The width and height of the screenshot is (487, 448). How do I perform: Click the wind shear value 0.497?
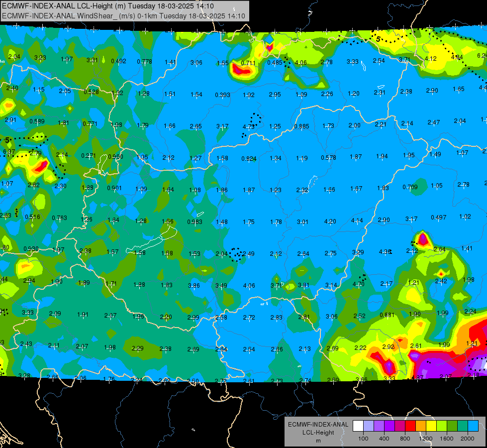coord(439,218)
